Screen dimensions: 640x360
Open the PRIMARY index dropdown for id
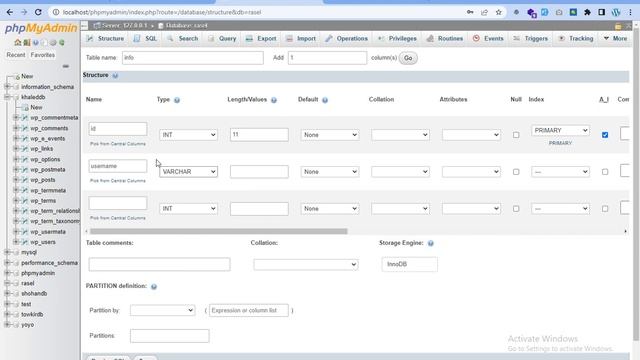point(560,130)
